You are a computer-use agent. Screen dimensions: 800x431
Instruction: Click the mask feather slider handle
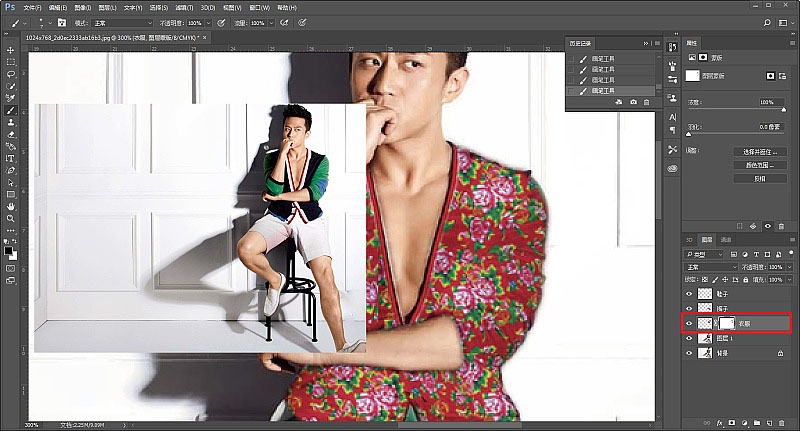pyautogui.click(x=689, y=135)
